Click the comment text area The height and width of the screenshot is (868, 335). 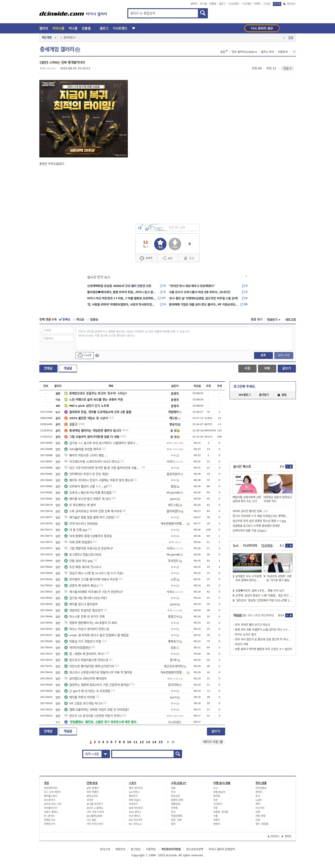pos(184,338)
